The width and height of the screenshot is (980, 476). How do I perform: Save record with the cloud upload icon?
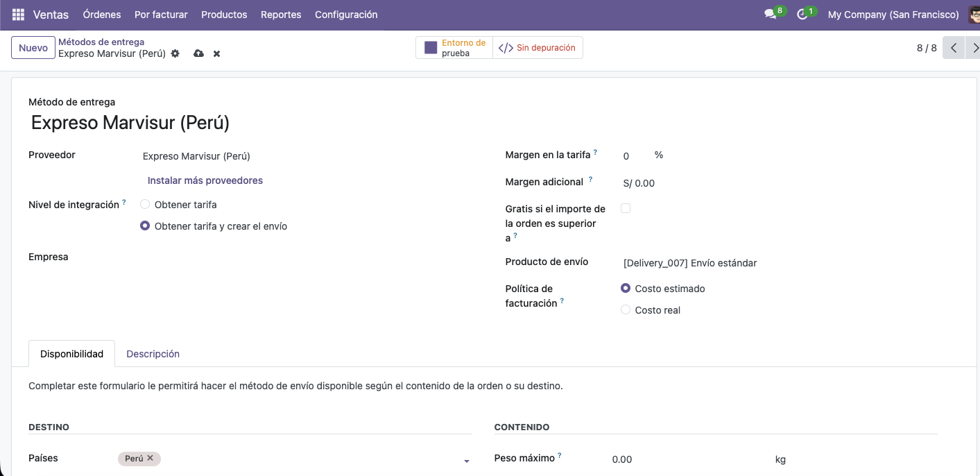[198, 53]
